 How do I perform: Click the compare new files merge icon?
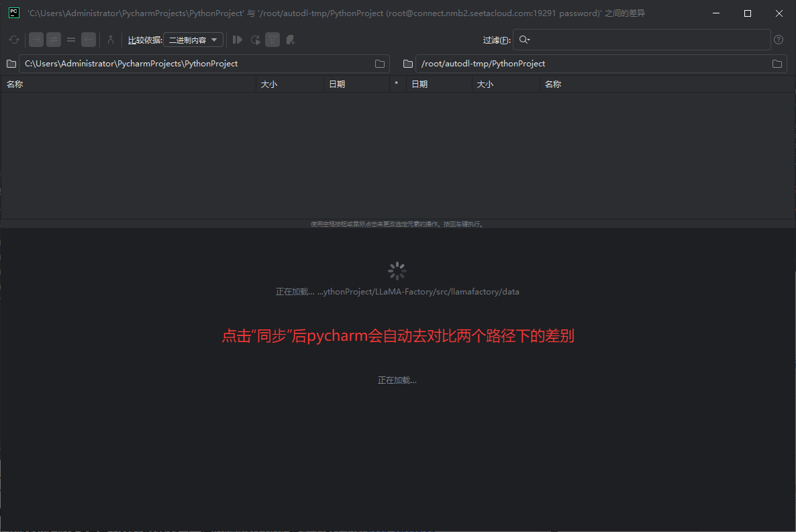111,40
